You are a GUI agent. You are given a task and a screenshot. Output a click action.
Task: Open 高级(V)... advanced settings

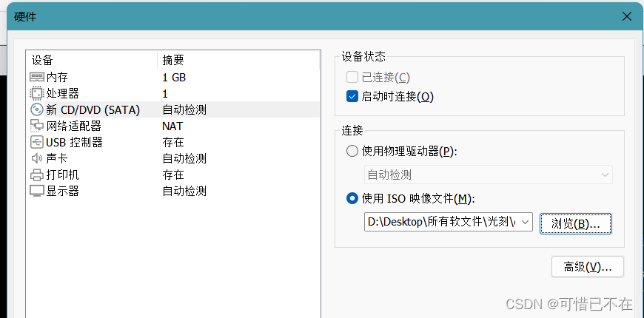[x=588, y=266]
